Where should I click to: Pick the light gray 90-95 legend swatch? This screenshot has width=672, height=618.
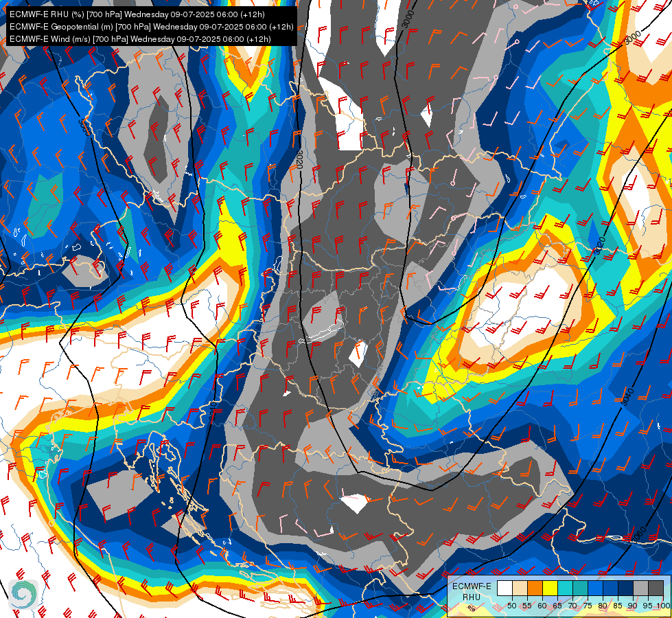[640, 588]
